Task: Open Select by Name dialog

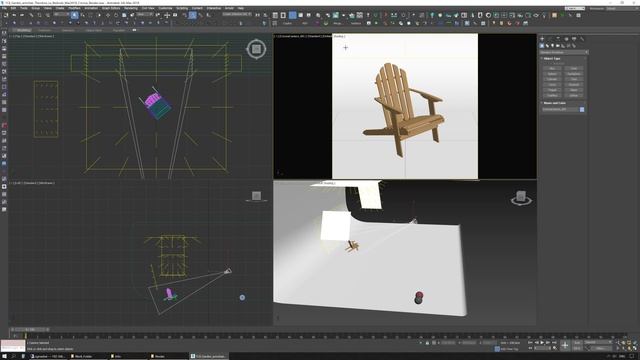Action: [82, 15]
